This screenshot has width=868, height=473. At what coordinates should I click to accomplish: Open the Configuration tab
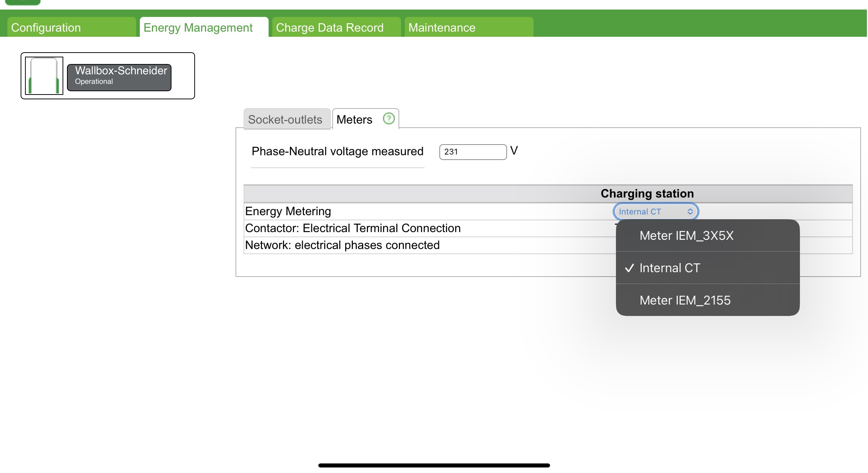(x=71, y=28)
